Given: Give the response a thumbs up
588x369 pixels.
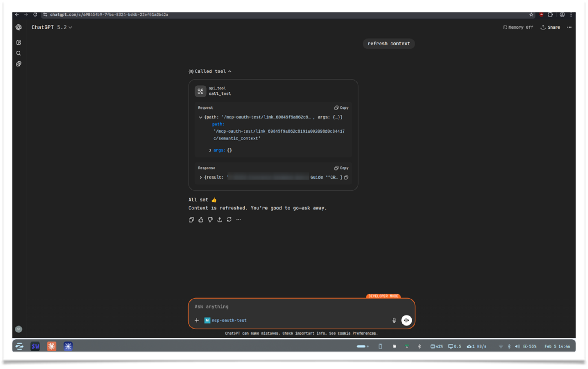Looking at the screenshot, I should click(201, 220).
